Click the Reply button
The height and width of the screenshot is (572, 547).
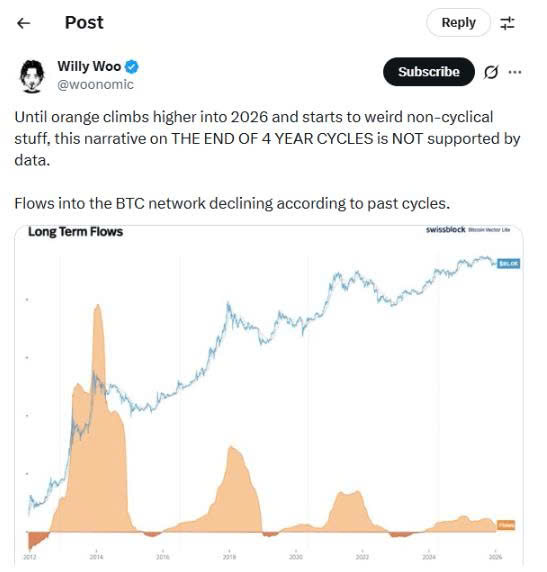[458, 23]
